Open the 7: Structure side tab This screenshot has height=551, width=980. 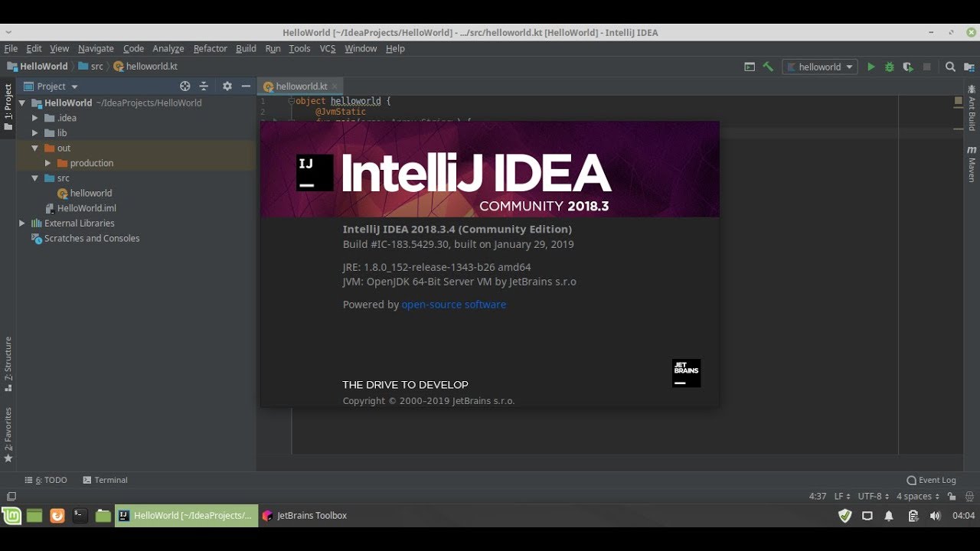(x=8, y=364)
